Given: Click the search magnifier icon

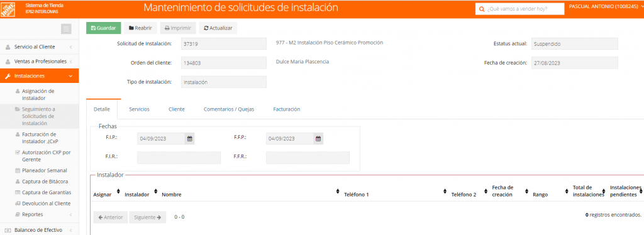Looking at the screenshot, I should coord(482,9).
